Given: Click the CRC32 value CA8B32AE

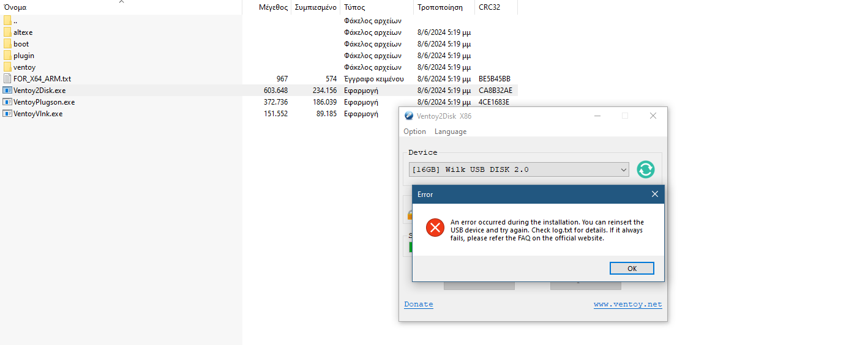Looking at the screenshot, I should coord(496,91).
